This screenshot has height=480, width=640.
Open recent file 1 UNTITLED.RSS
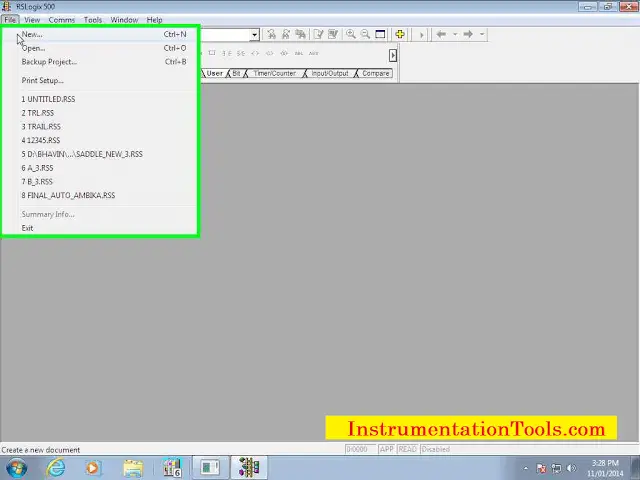pos(100,99)
